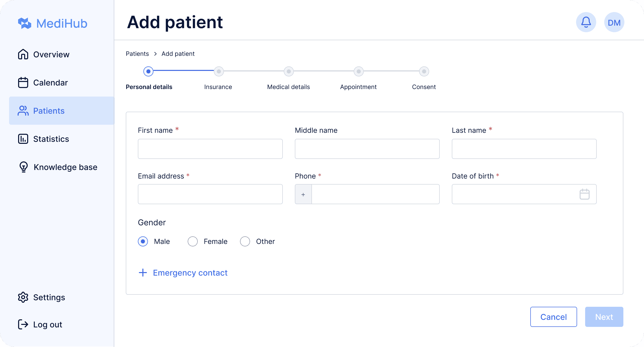The height and width of the screenshot is (347, 644).
Task: Click the Settings gear icon
Action: [x=23, y=297]
